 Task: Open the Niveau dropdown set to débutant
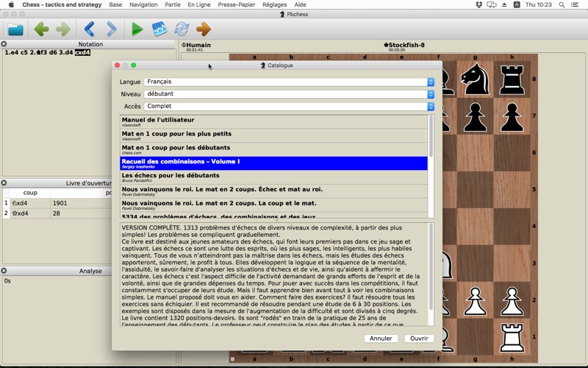point(289,94)
